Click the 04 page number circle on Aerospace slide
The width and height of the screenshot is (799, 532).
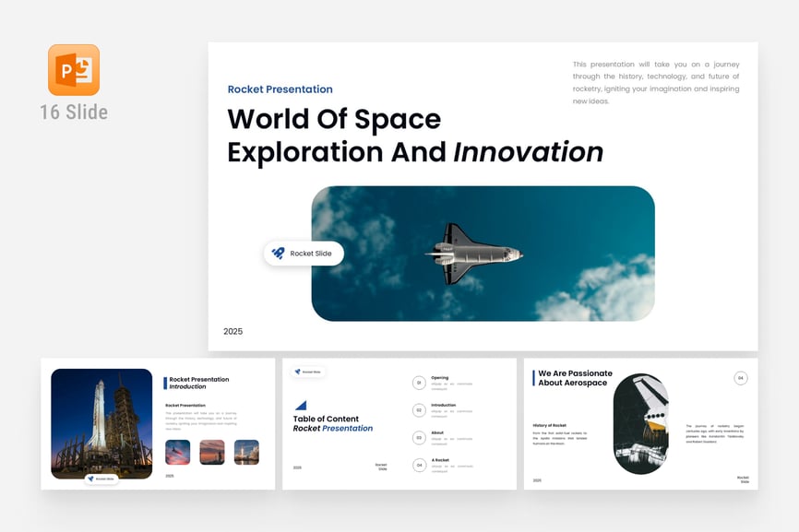point(740,378)
